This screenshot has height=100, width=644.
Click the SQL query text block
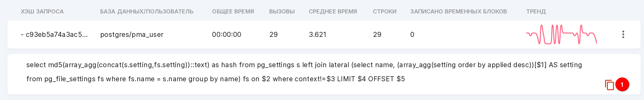coord(304,72)
